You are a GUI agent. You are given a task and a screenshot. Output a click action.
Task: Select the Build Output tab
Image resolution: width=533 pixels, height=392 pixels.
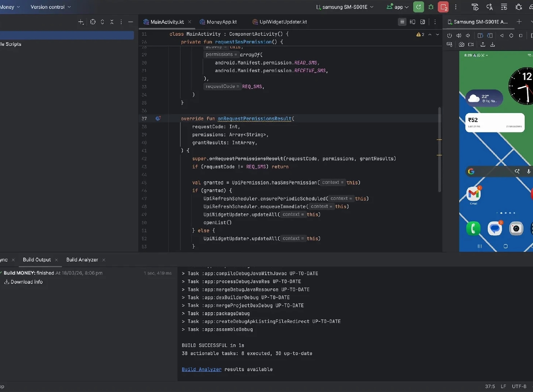click(37, 260)
